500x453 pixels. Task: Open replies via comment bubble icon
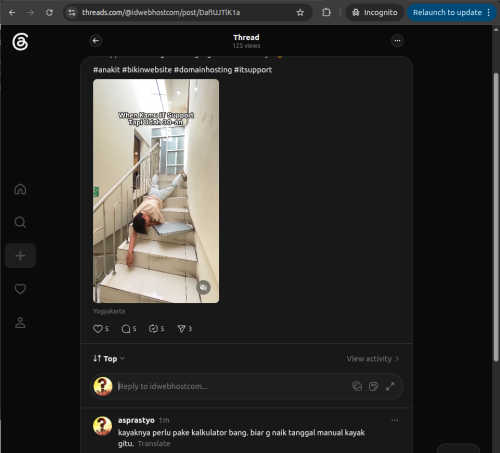[x=126, y=329]
